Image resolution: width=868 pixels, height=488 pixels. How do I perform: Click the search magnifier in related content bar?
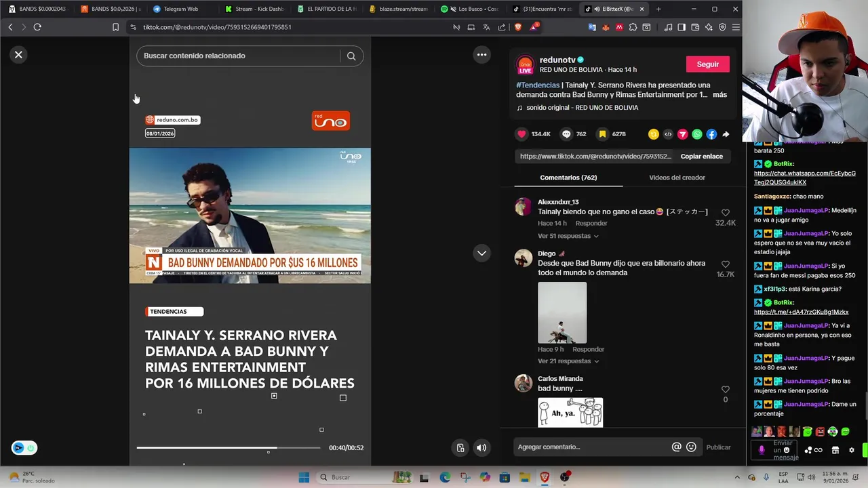pyautogui.click(x=351, y=56)
